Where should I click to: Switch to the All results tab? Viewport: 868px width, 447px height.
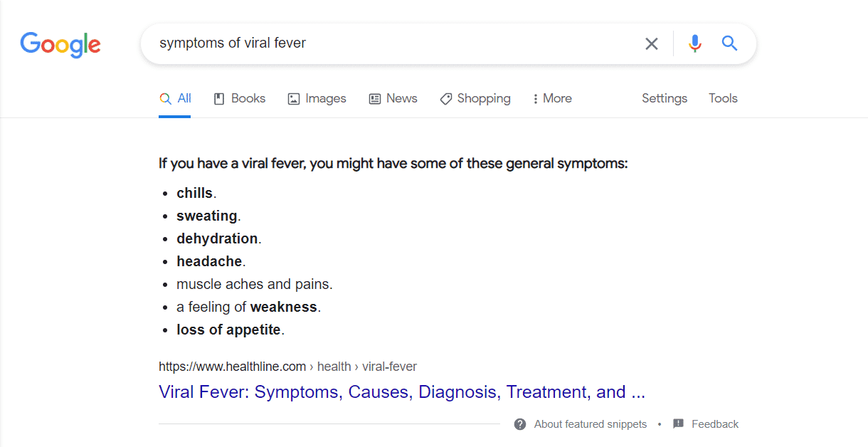pyautogui.click(x=184, y=99)
